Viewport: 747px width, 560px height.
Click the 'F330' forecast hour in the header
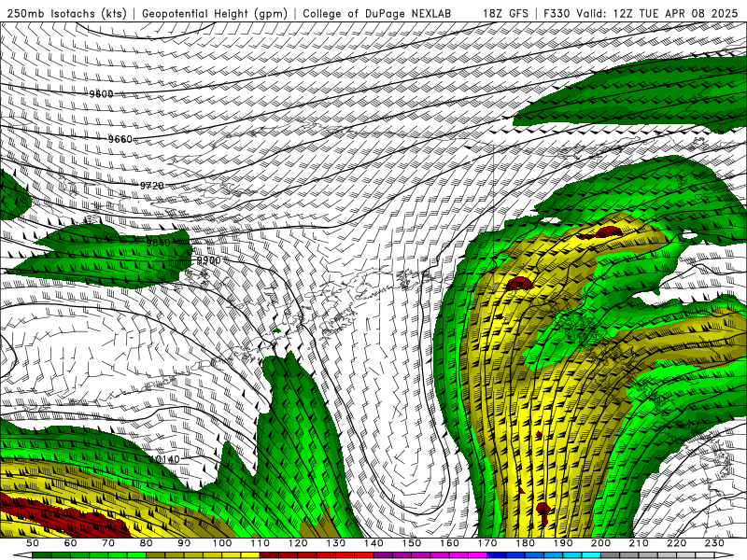click(x=557, y=14)
